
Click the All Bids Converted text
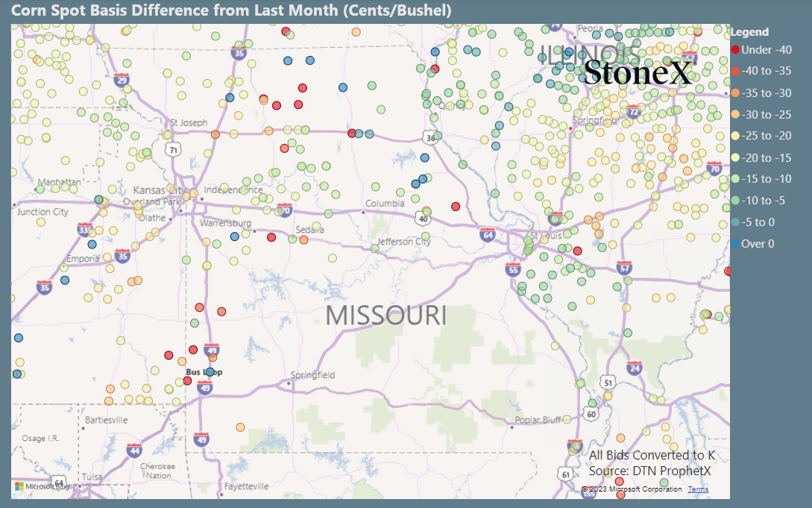coord(652,455)
